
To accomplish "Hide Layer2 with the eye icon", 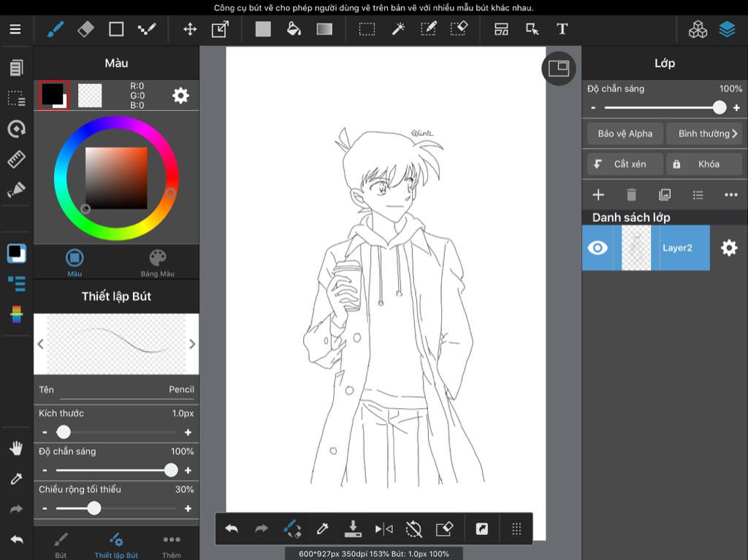I will [598, 248].
